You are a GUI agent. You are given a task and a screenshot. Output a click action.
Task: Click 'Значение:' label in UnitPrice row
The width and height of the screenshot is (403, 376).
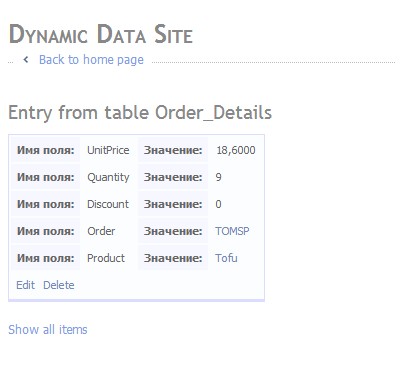[x=173, y=150]
